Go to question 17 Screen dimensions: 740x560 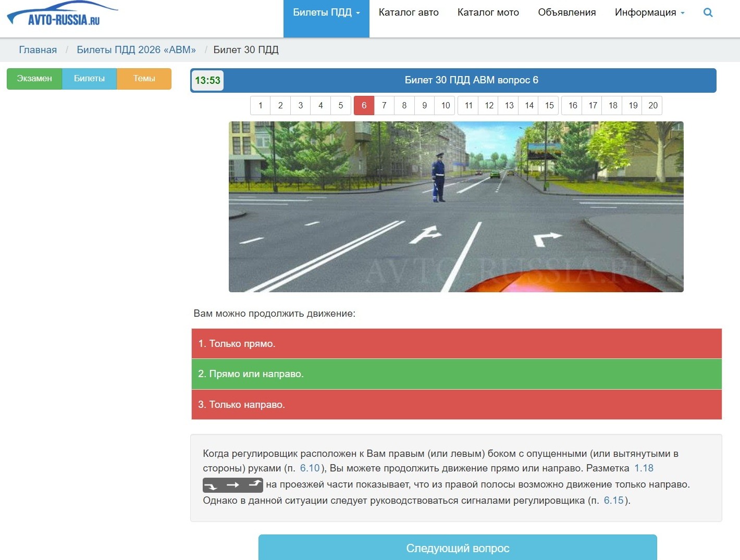pyautogui.click(x=593, y=105)
